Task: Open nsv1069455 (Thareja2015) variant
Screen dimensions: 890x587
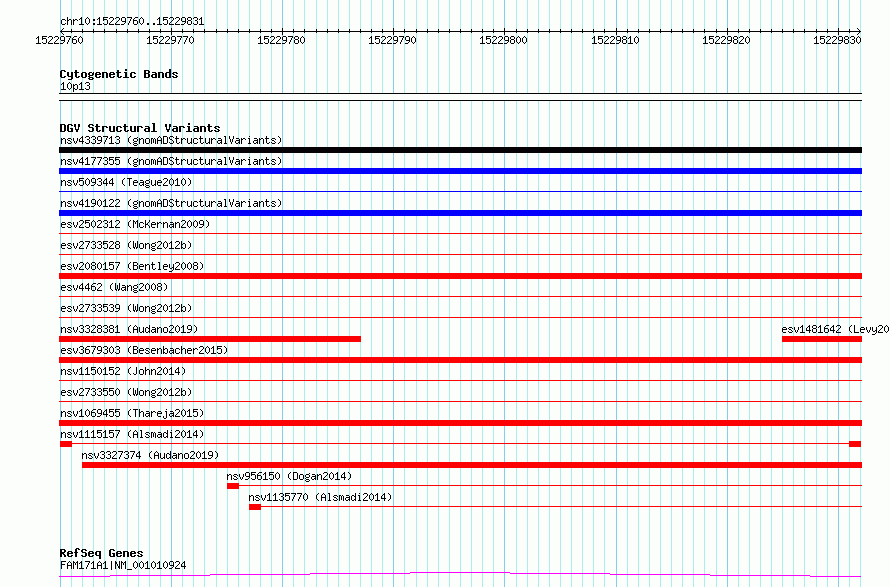Action: point(132,413)
